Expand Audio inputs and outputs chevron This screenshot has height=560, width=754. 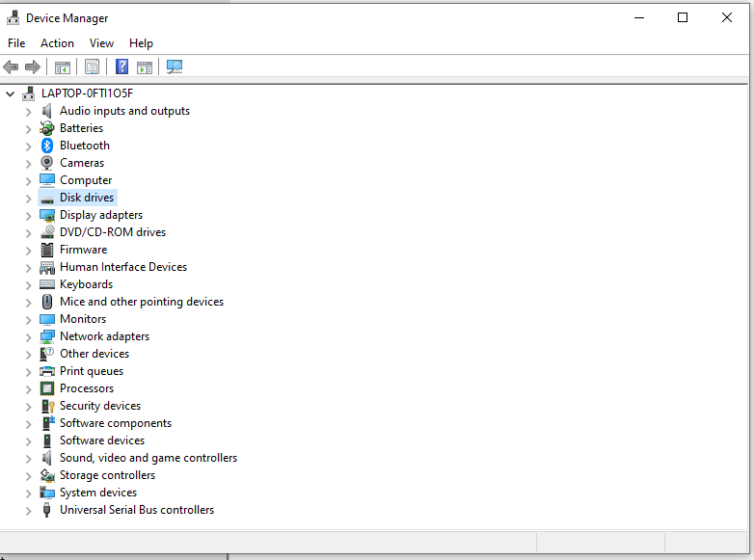click(28, 112)
